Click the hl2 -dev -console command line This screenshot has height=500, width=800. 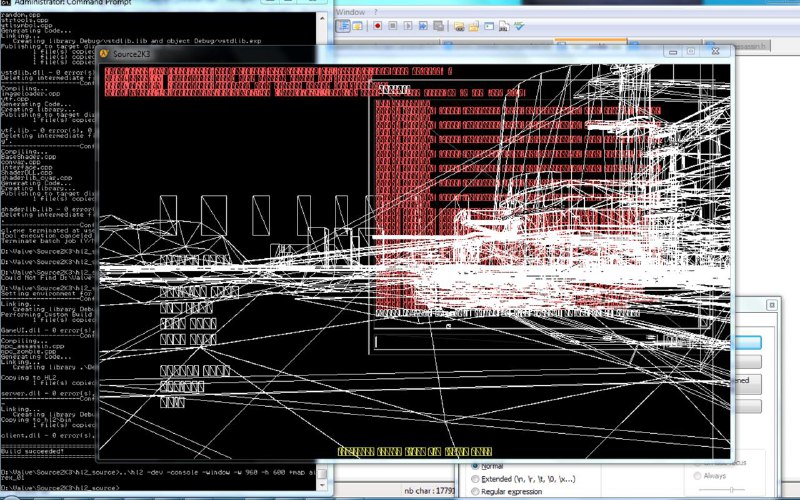tap(159, 472)
